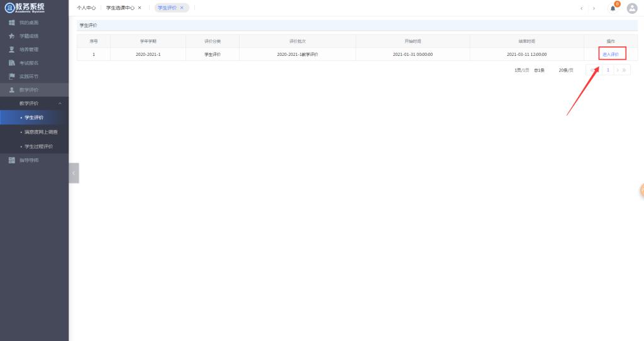Screen dimensions: 644x341
Task: Click the 指导导师 icon in sidebar
Action: pyautogui.click(x=11, y=160)
